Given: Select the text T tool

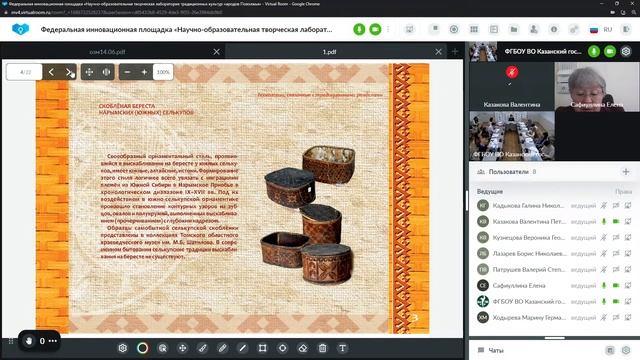Looking at the screenshot, I should tap(342, 348).
